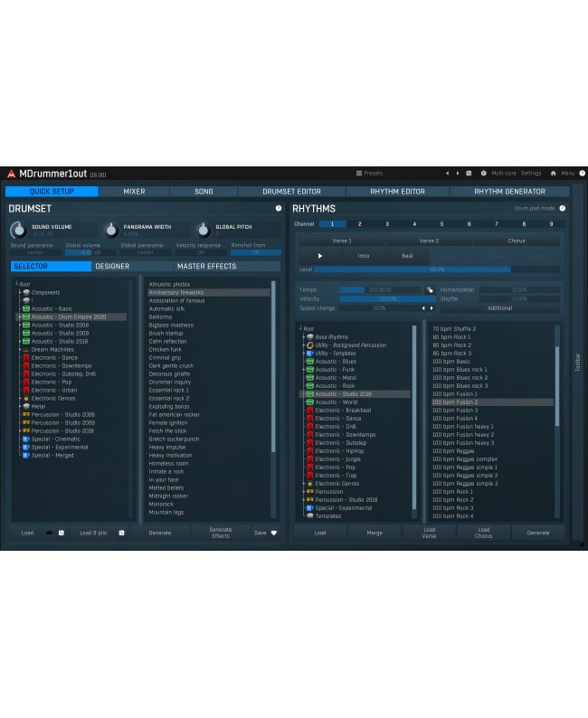Select rhythm channel 3
The width and height of the screenshot is (588, 718).
(x=387, y=223)
